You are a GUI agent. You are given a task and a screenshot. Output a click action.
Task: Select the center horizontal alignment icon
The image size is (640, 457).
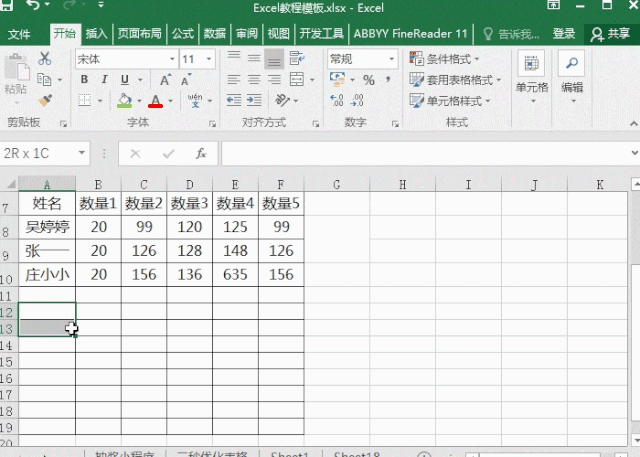tap(254, 80)
